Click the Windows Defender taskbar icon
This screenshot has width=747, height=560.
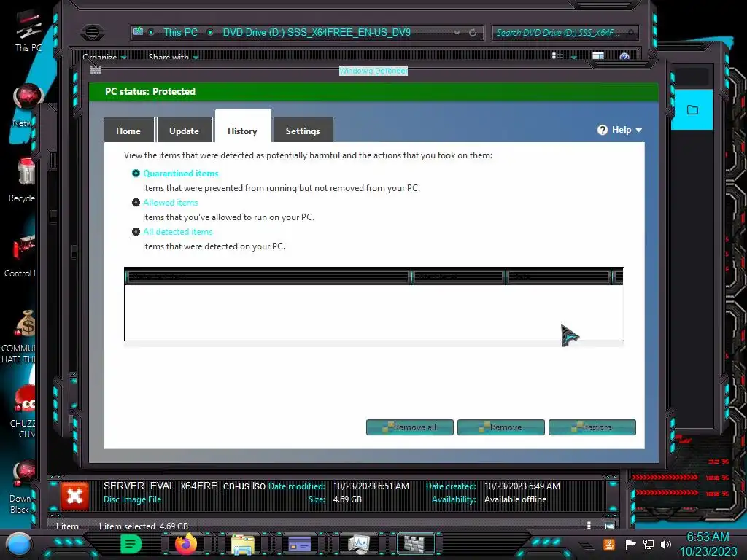point(415,543)
